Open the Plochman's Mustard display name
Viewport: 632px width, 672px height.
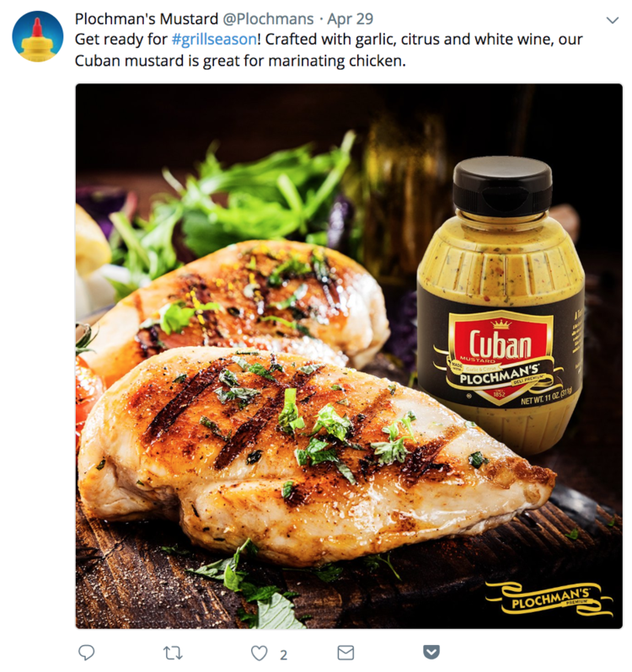pyautogui.click(x=147, y=19)
